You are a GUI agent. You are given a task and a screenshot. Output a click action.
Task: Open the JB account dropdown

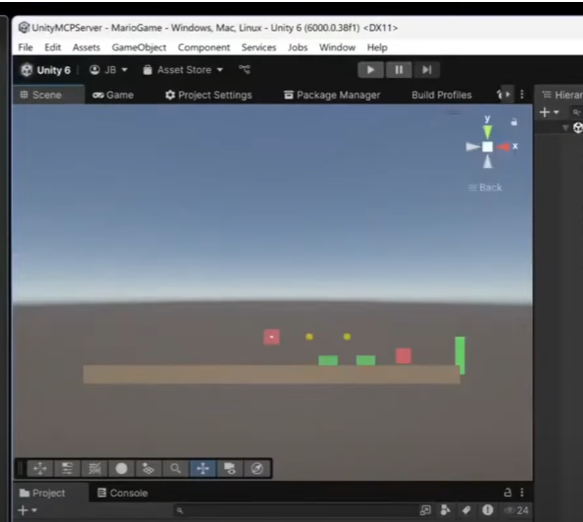109,70
